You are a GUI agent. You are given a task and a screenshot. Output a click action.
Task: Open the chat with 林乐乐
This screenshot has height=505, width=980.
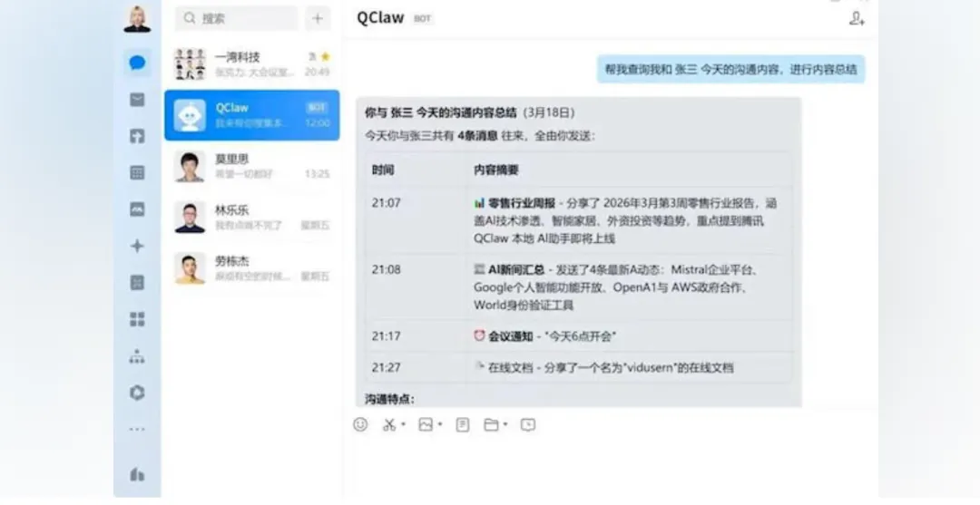252,218
